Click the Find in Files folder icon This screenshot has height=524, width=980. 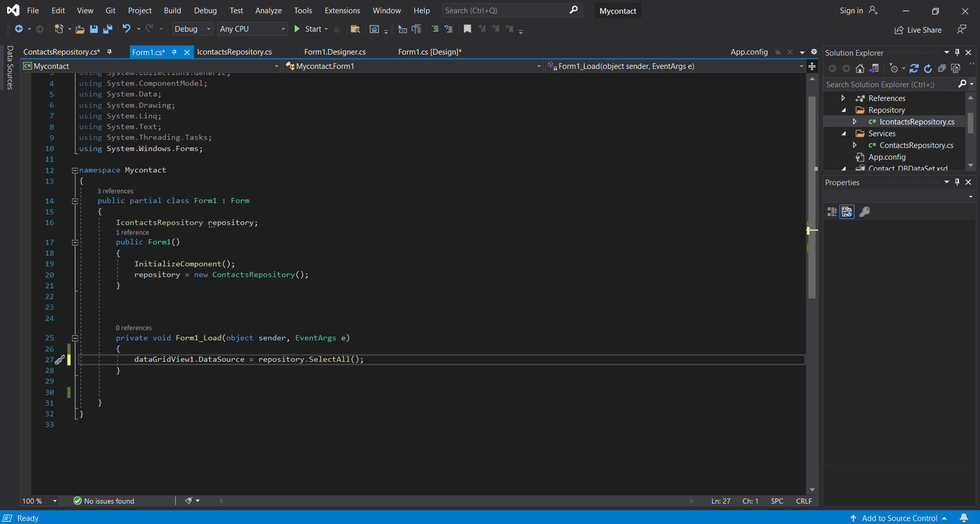(355, 29)
